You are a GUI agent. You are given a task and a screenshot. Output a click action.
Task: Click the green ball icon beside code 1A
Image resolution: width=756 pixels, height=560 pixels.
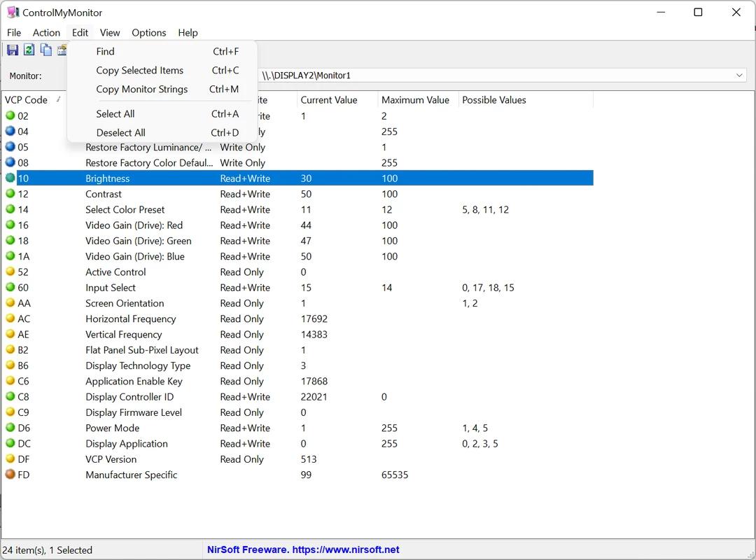click(10, 256)
